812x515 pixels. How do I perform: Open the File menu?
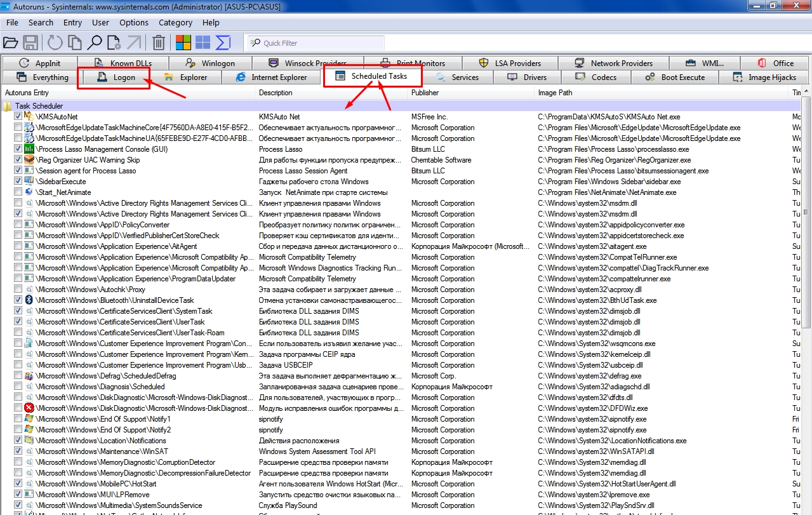pos(12,22)
